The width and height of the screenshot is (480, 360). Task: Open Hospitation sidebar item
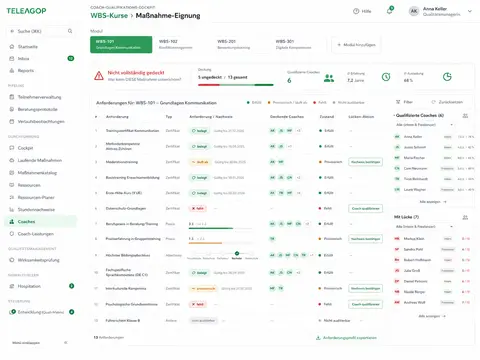41,286
